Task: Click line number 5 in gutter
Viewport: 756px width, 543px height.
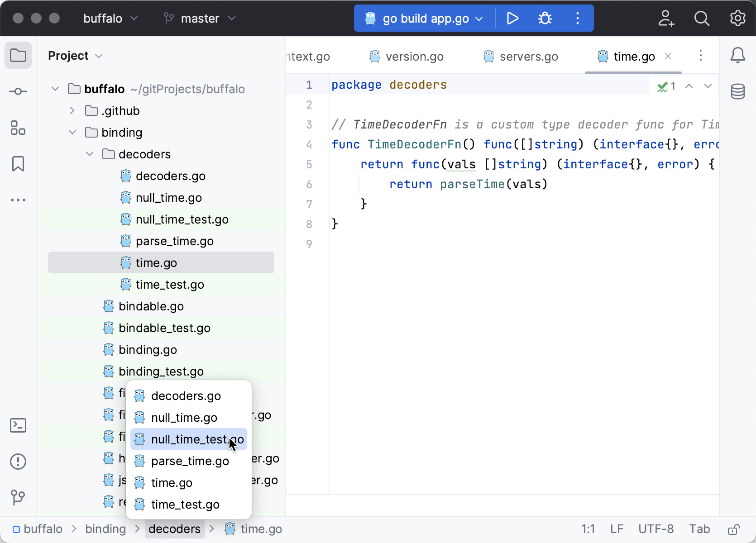Action: [309, 164]
